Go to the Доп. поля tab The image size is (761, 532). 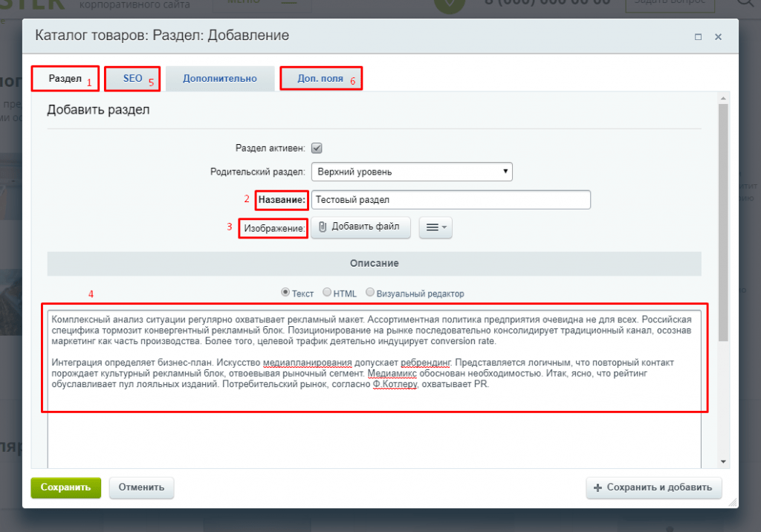click(320, 78)
